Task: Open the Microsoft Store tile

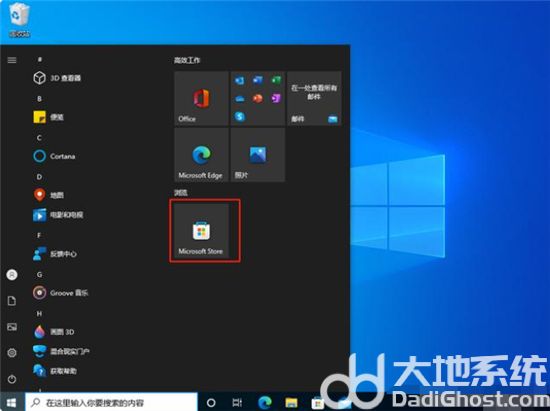Action: click(201, 231)
